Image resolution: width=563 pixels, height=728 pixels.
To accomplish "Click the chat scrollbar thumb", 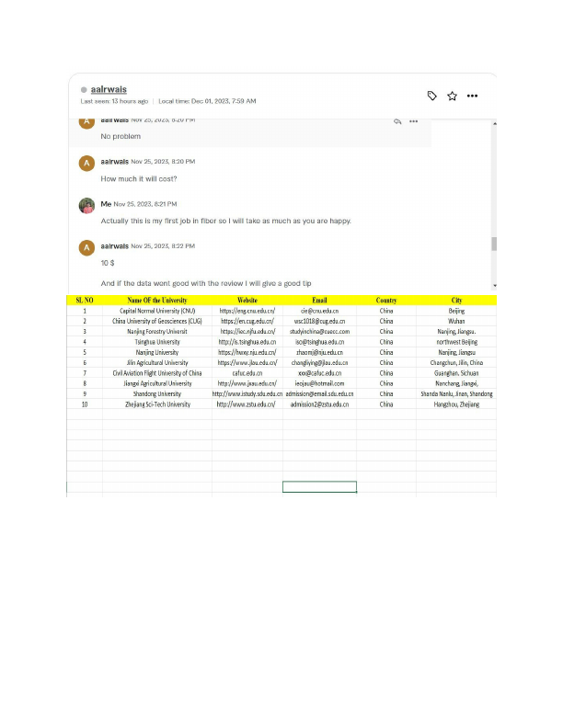I will (x=494, y=244).
